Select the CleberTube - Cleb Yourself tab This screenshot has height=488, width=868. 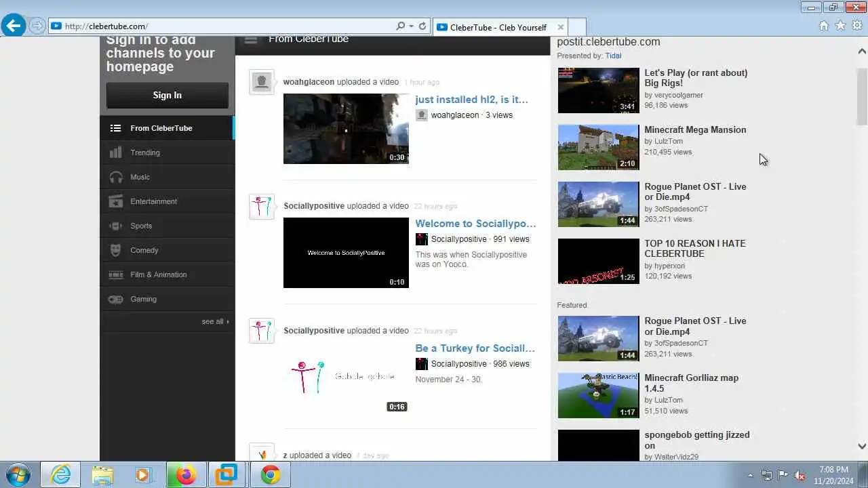point(499,27)
